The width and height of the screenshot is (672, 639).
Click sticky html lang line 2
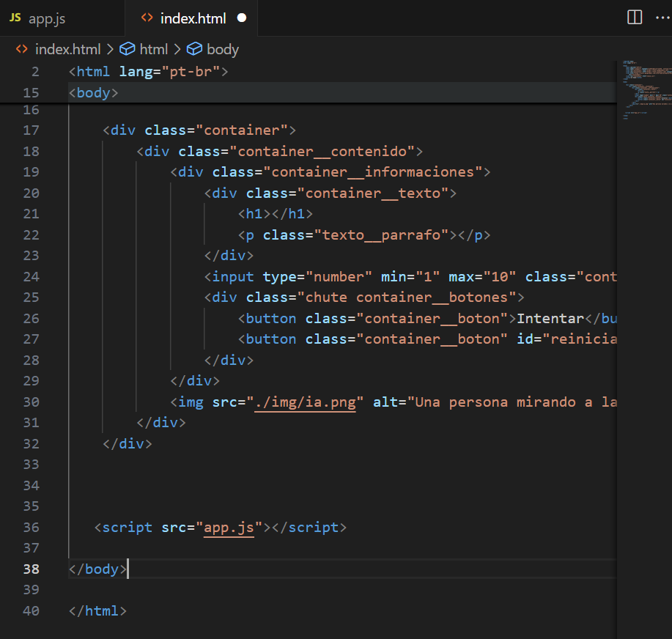click(x=308, y=71)
